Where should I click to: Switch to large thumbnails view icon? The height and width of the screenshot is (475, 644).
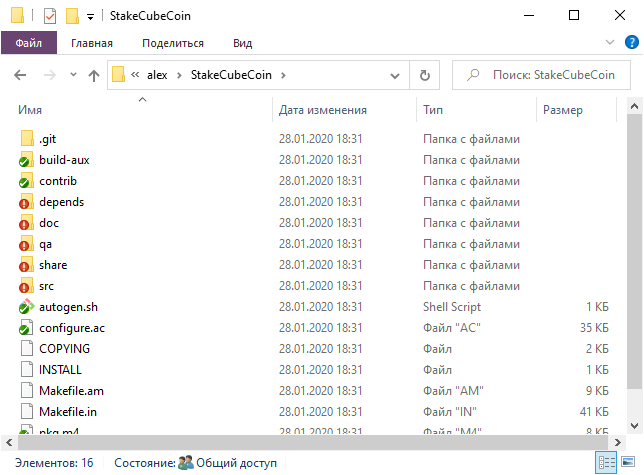point(628,462)
